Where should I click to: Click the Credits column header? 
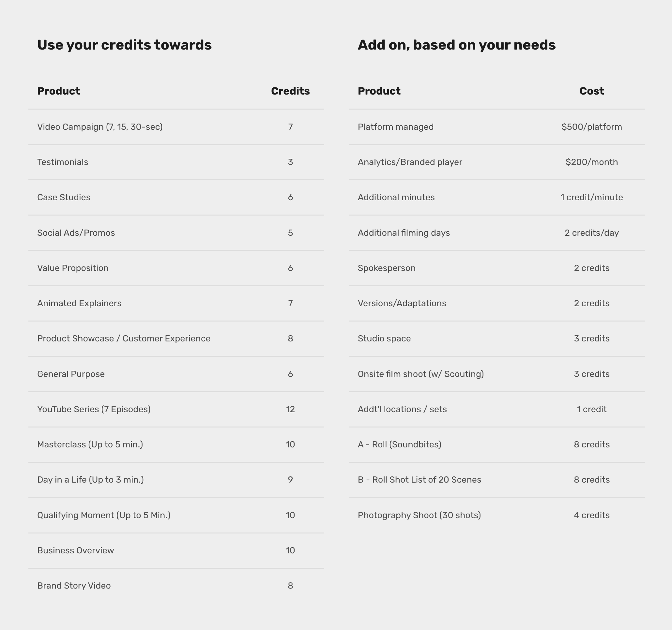(x=290, y=91)
